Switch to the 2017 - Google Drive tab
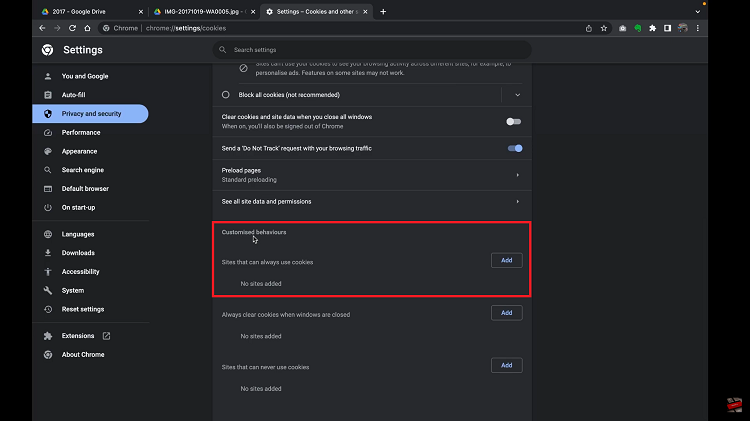This screenshot has width=750, height=421. click(91, 11)
